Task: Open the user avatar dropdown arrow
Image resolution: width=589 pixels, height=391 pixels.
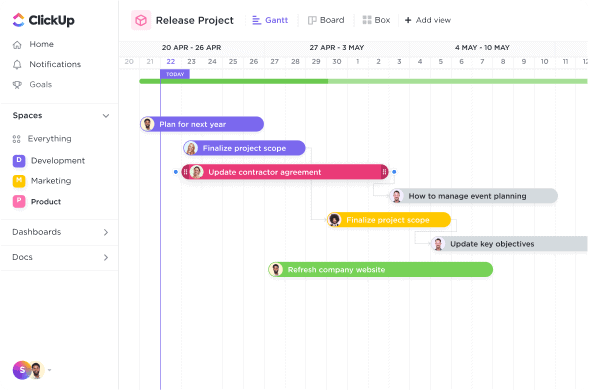Action: click(x=50, y=370)
